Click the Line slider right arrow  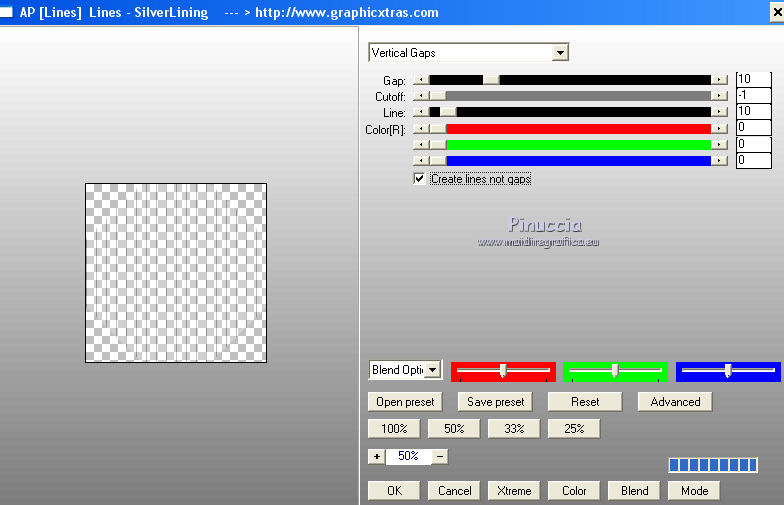pos(719,112)
